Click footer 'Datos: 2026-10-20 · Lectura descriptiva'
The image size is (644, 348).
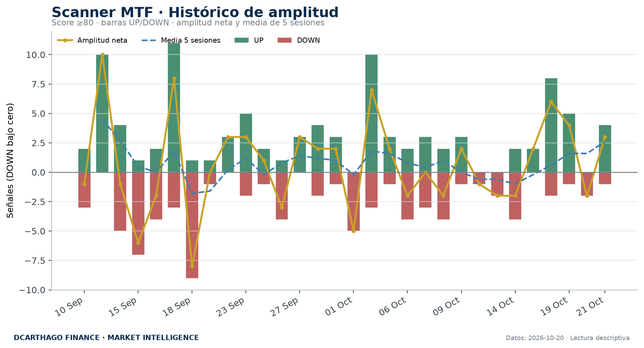tap(568, 338)
